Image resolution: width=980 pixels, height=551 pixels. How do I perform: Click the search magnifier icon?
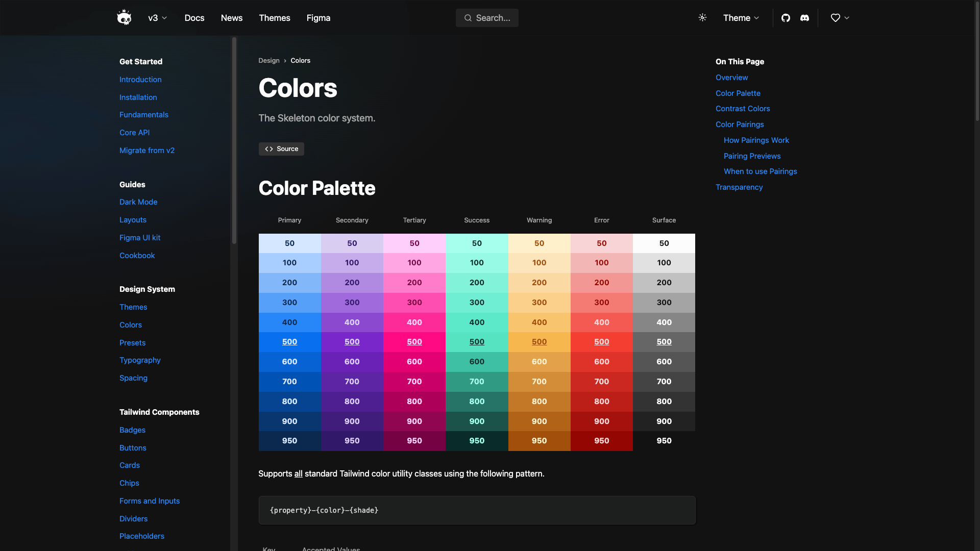coord(468,18)
